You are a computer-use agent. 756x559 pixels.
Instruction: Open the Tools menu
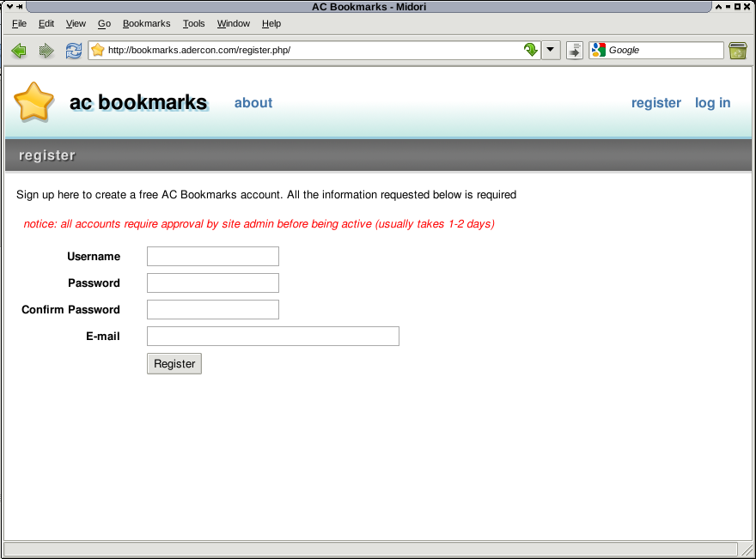pyautogui.click(x=193, y=23)
